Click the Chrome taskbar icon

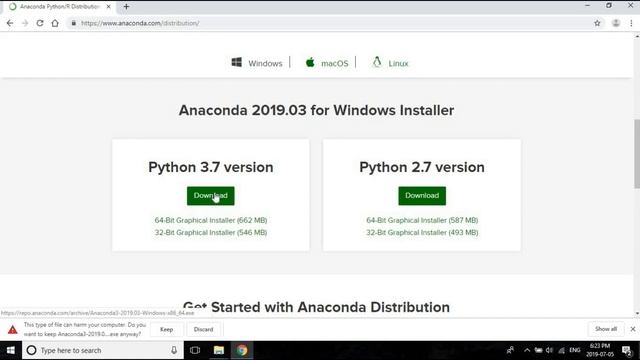click(x=242, y=350)
